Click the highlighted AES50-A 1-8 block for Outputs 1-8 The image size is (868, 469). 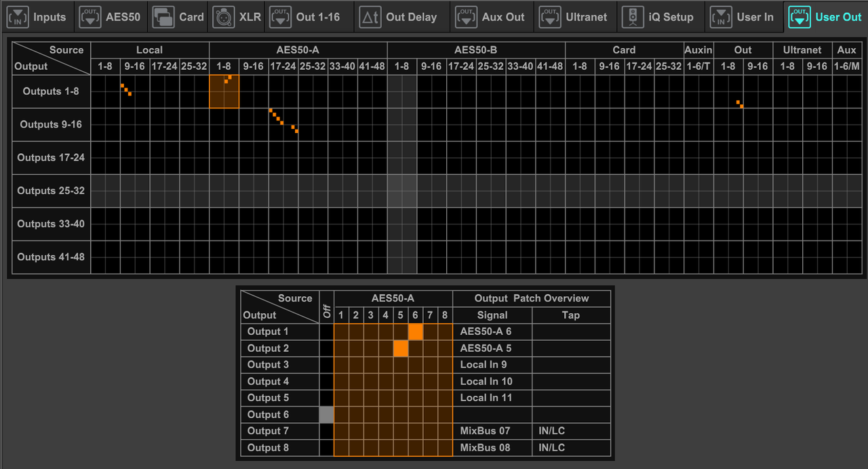(x=224, y=91)
